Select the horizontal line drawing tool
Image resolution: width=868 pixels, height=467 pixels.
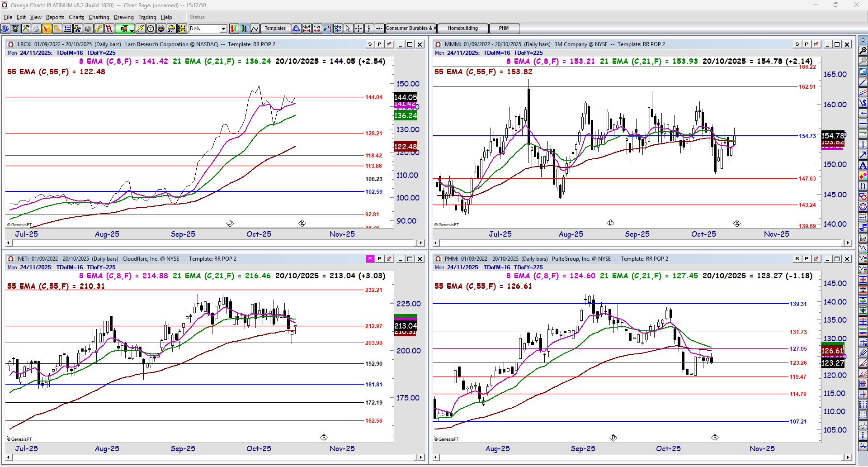(863, 124)
